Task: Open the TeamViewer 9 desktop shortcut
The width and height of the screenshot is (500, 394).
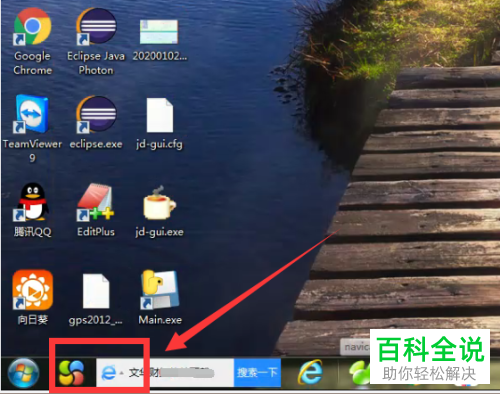Action: [32, 114]
